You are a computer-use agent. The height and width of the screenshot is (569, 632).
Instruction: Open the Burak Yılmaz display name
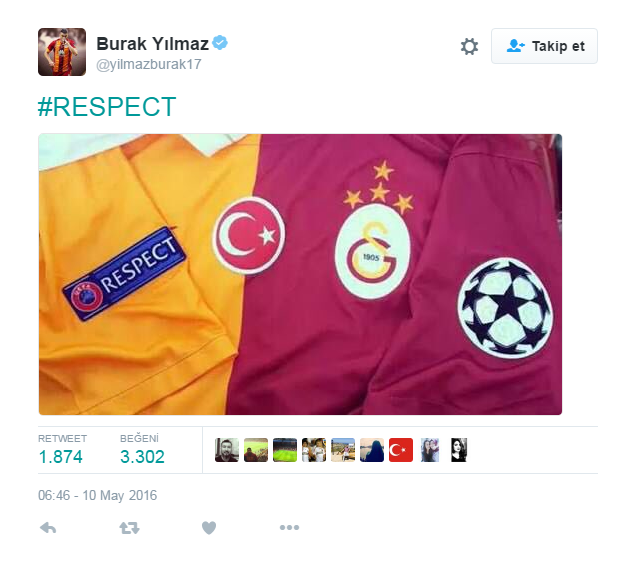coord(152,44)
